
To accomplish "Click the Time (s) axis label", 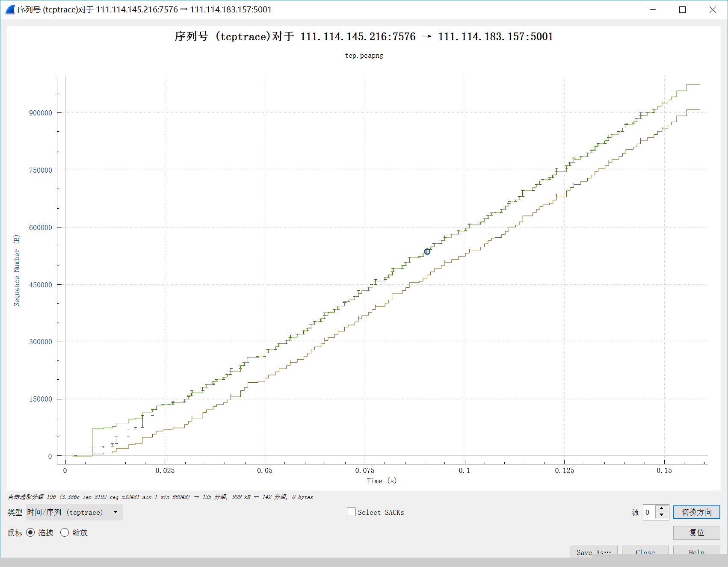I will [382, 481].
